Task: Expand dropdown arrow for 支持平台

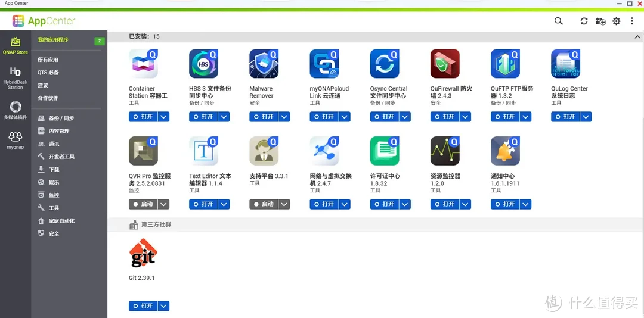Action: (x=284, y=204)
